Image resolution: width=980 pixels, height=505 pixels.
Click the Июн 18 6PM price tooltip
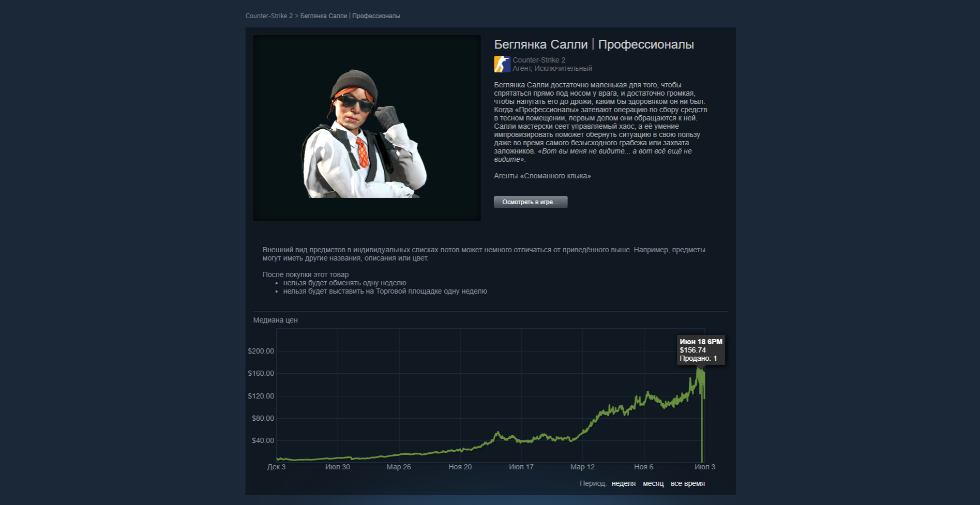click(701, 350)
